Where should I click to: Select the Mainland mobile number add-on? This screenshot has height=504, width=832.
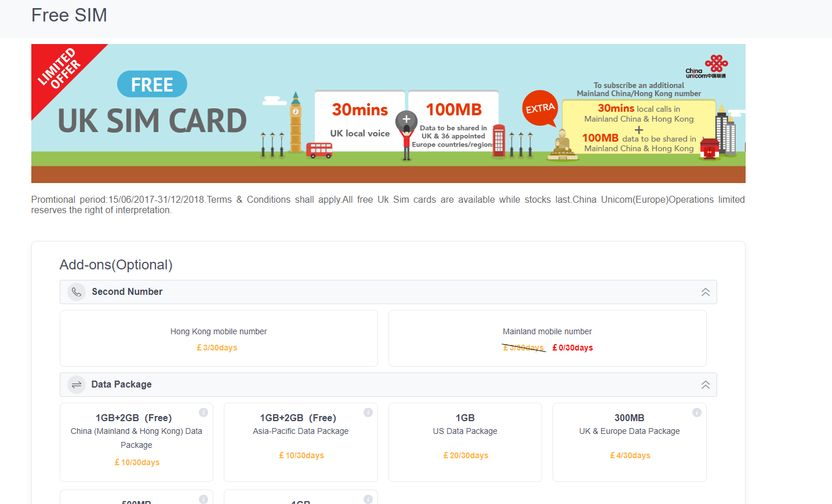[x=547, y=338]
